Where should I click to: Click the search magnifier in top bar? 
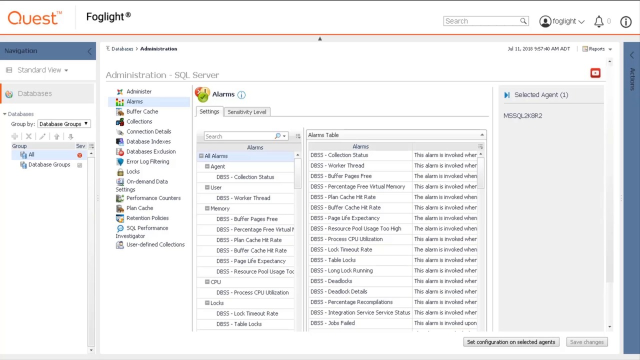[523, 21]
